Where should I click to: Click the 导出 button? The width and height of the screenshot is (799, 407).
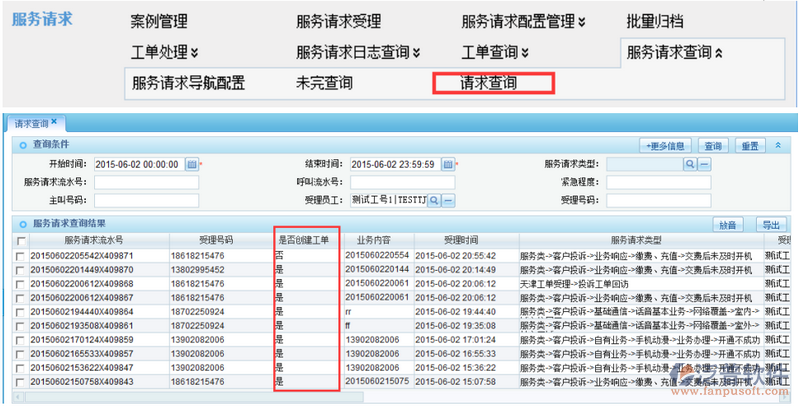pos(771,225)
